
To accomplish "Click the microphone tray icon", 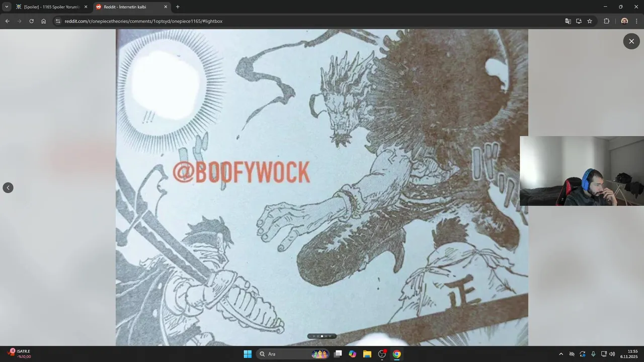I will 593,354.
